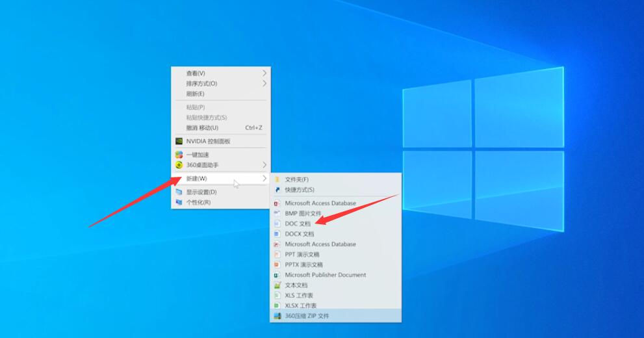Open 个性化(R) via its icon
644x338 pixels.
179,202
